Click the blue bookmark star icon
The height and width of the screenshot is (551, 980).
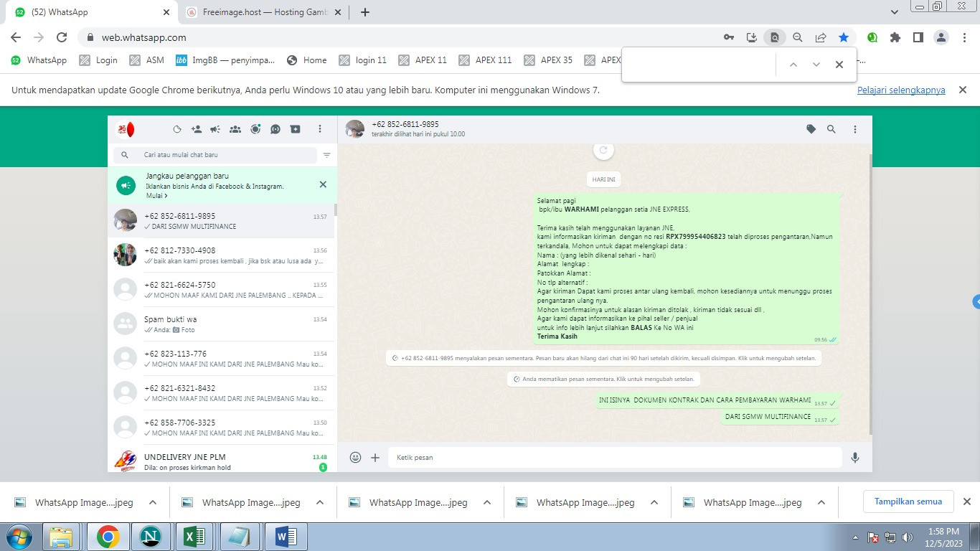[844, 37]
